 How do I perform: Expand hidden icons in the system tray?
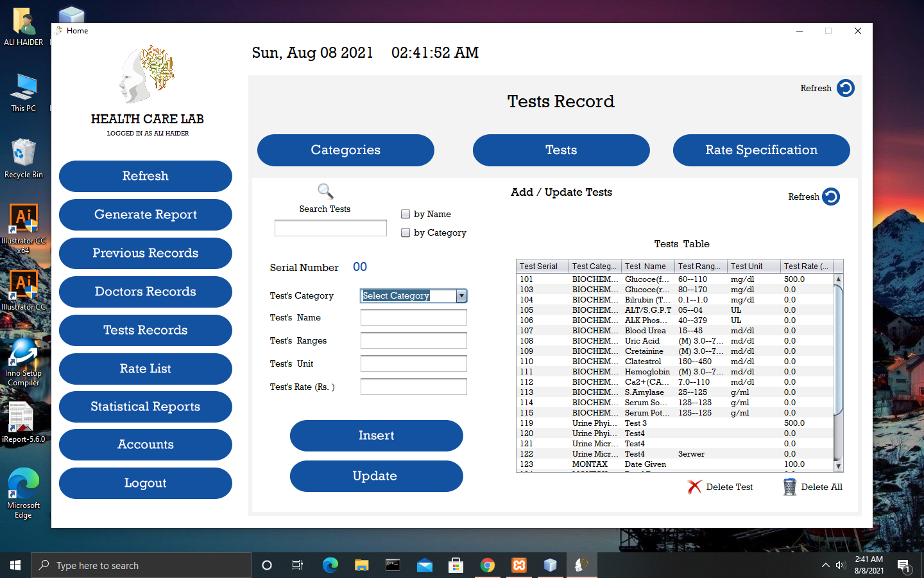tap(825, 565)
